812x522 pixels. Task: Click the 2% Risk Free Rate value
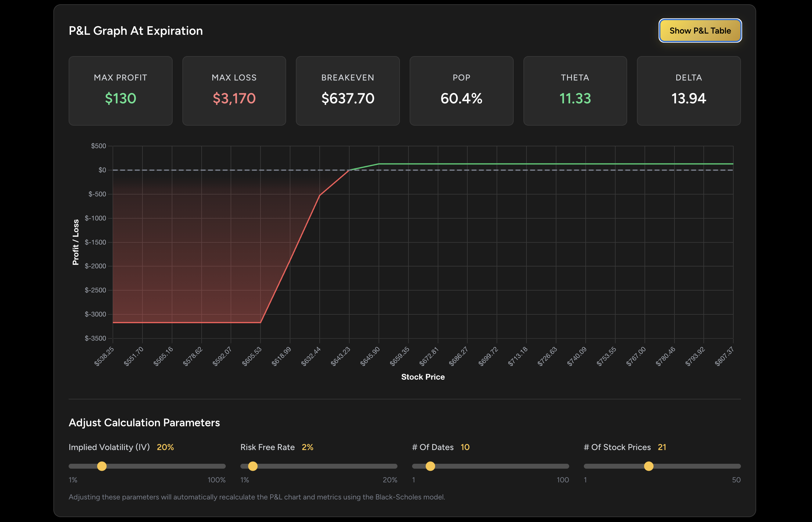pyautogui.click(x=307, y=447)
